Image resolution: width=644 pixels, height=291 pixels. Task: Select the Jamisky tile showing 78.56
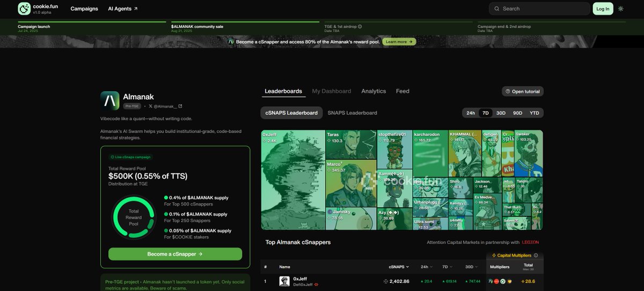pyautogui.click(x=351, y=219)
